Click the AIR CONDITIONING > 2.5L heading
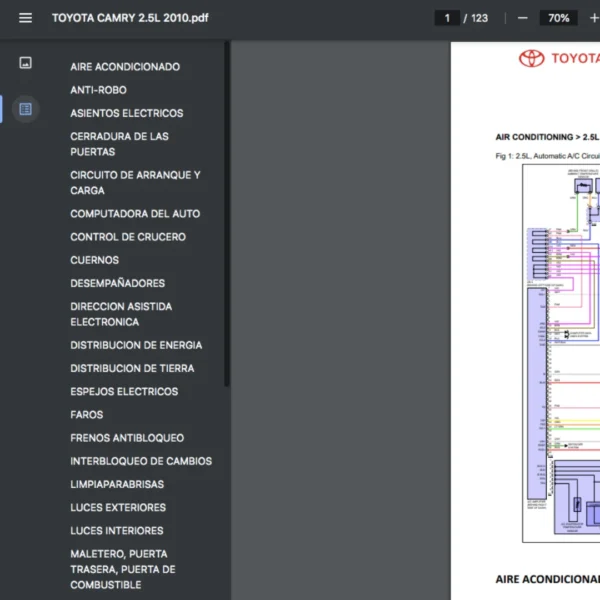 [547, 137]
